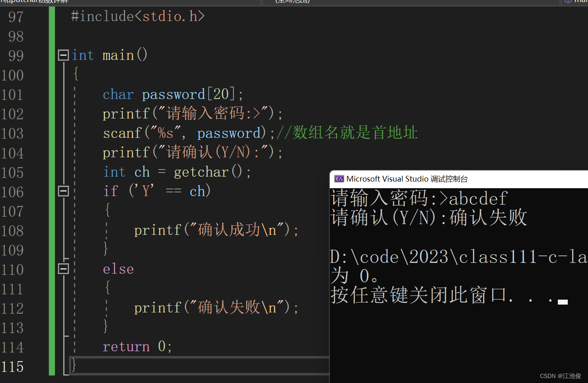This screenshot has width=588, height=383.
Task: Click the debug console's C:\ title bar icon
Action: 339,179
